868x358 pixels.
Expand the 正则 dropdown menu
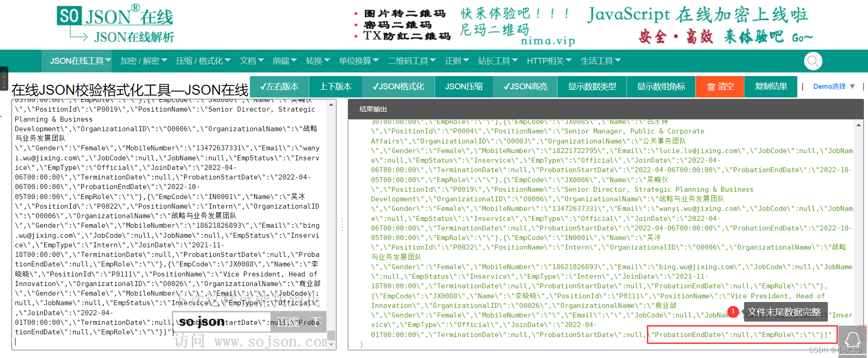[x=457, y=61]
